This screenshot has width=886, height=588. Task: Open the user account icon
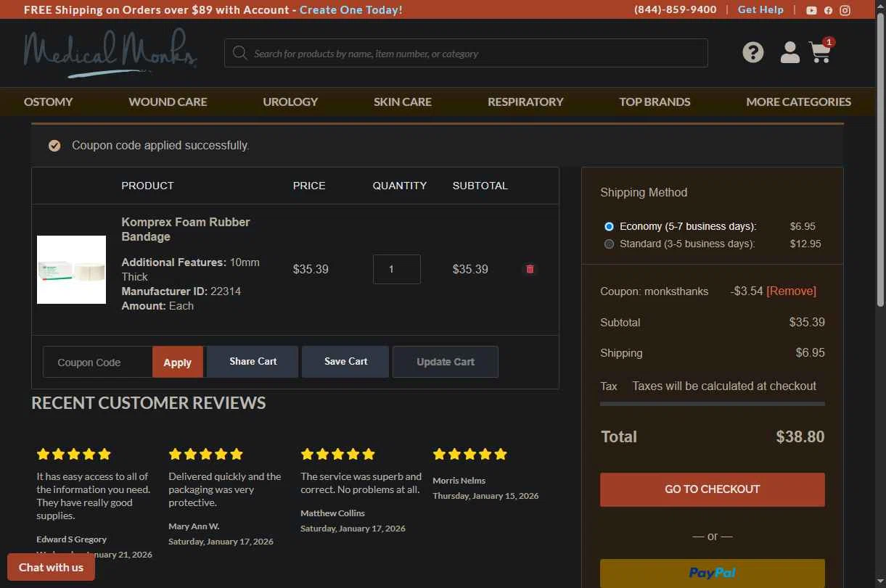click(790, 52)
